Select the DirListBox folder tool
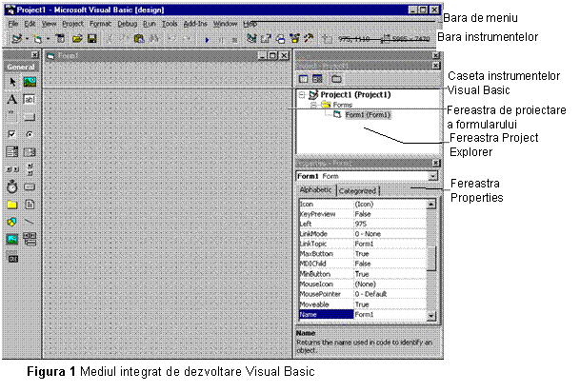The width and height of the screenshot is (580, 392). [12, 205]
